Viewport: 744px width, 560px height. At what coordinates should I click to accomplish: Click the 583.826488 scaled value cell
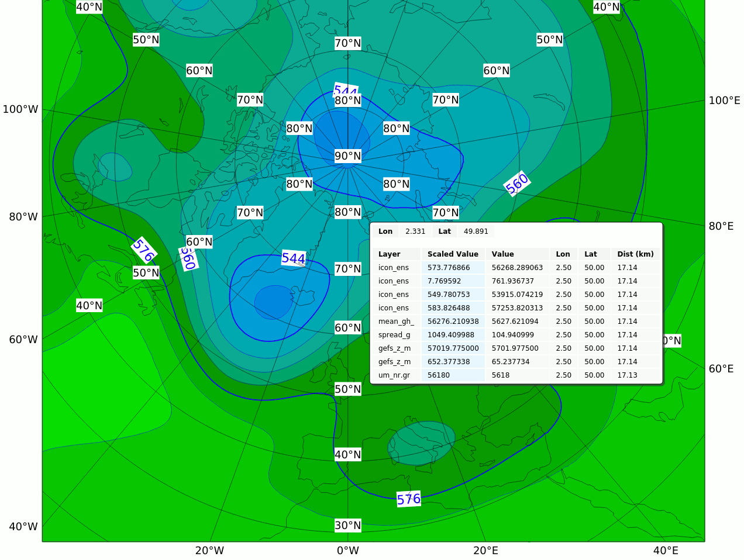click(453, 308)
